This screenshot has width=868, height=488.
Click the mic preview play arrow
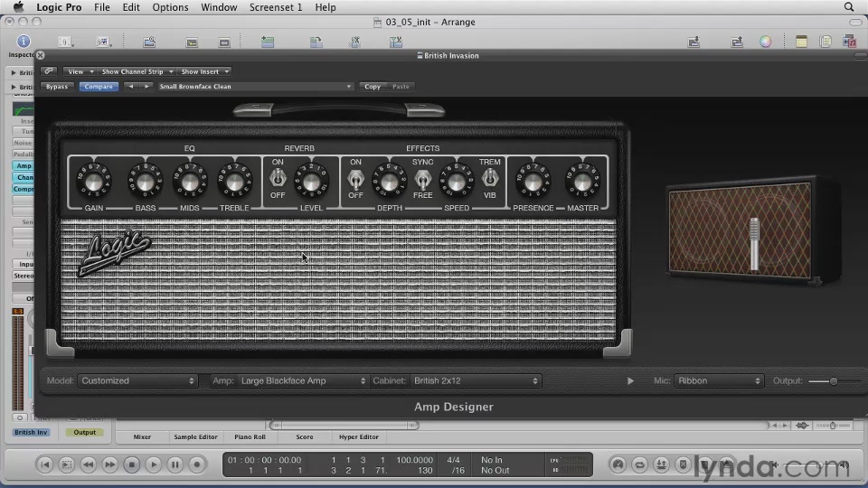pos(630,380)
